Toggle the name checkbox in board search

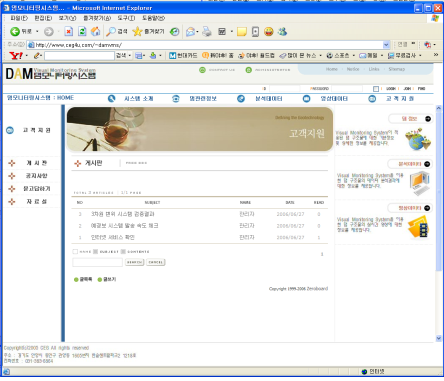(x=75, y=252)
